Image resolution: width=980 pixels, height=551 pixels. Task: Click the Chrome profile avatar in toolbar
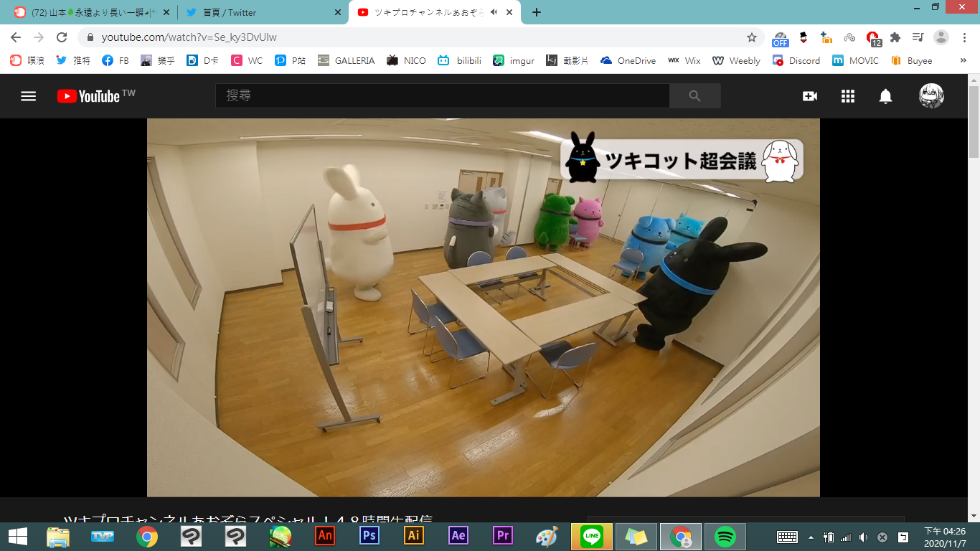click(x=941, y=37)
